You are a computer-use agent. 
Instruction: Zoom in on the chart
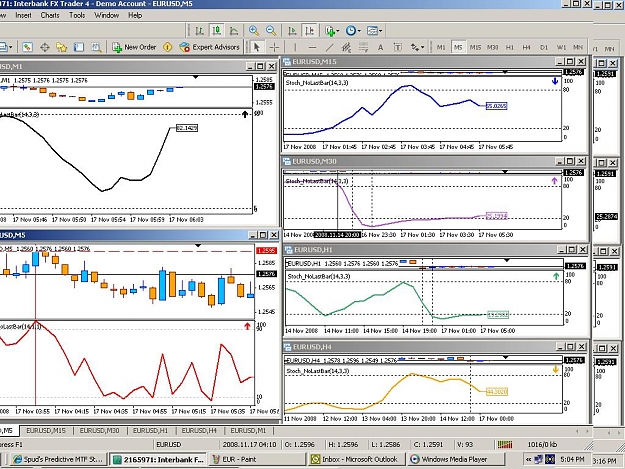coord(254,31)
